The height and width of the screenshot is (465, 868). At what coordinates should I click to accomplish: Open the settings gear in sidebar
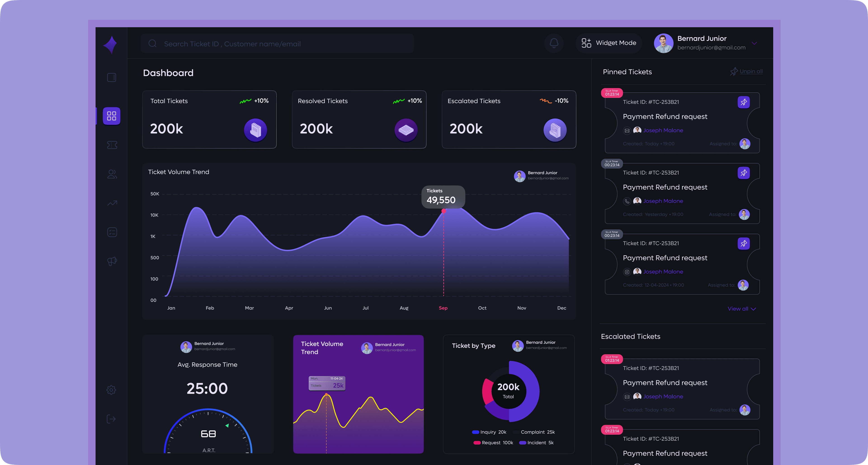tap(111, 390)
